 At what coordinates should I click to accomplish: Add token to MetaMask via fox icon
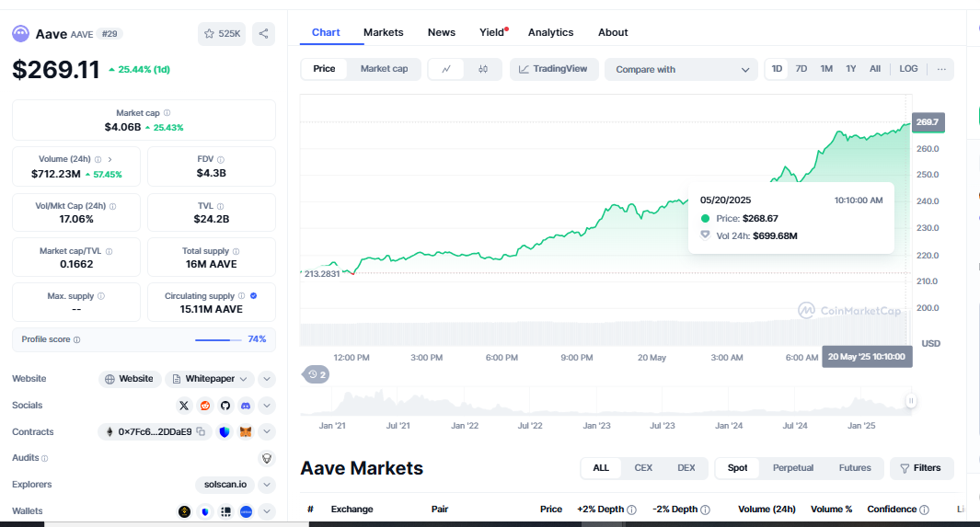point(246,432)
